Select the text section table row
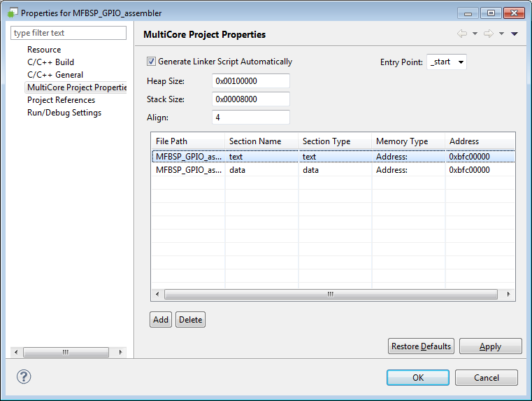 (x=333, y=157)
